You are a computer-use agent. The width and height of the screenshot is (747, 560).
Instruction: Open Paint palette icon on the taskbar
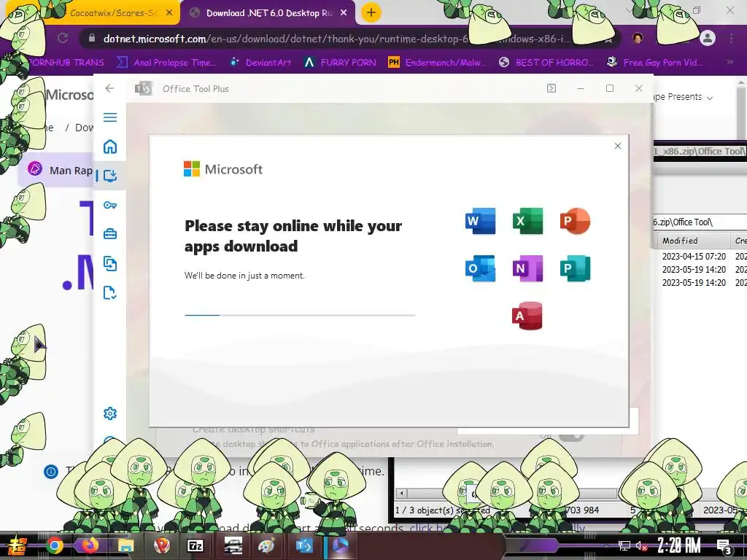click(267, 545)
